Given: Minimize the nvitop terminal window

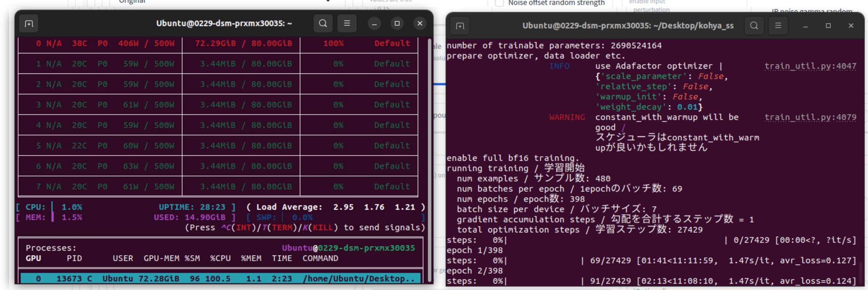Looking at the screenshot, I should (374, 24).
